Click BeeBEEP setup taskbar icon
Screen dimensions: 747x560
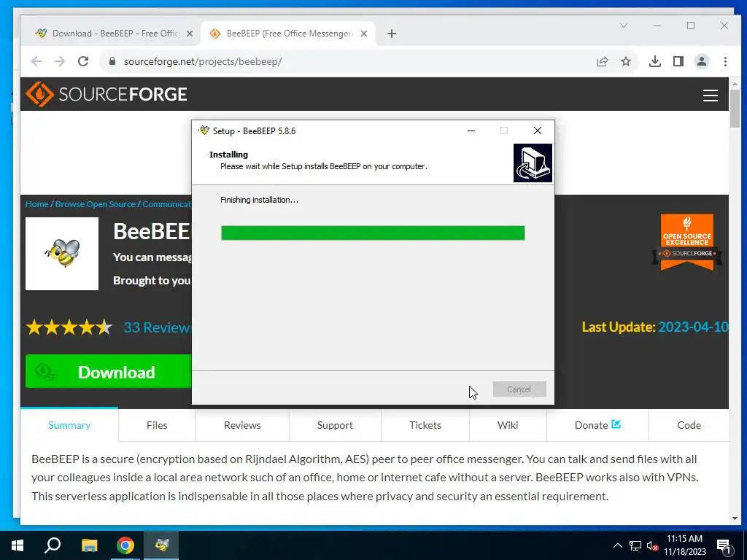coord(162,545)
